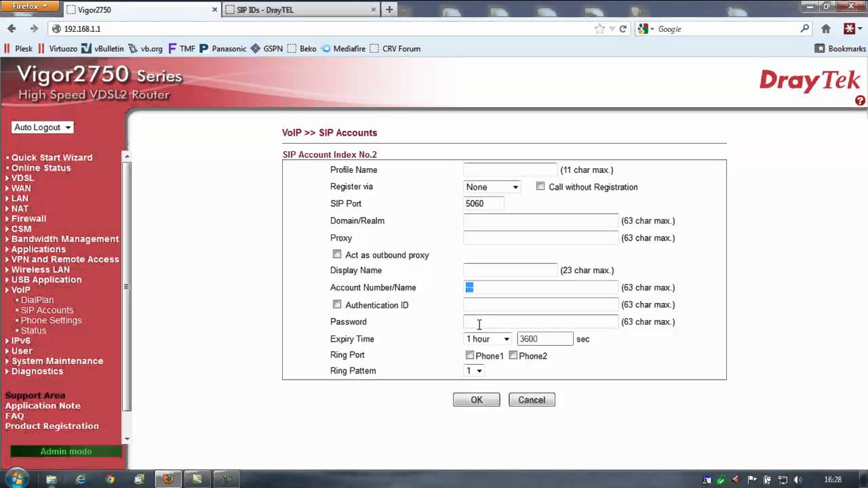Check Ring Port Phone1

point(470,355)
